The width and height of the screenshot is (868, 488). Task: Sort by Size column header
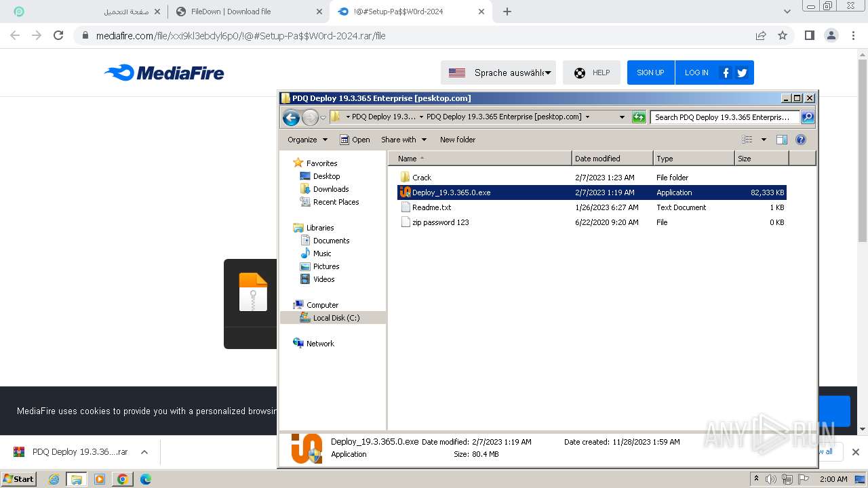click(x=762, y=159)
